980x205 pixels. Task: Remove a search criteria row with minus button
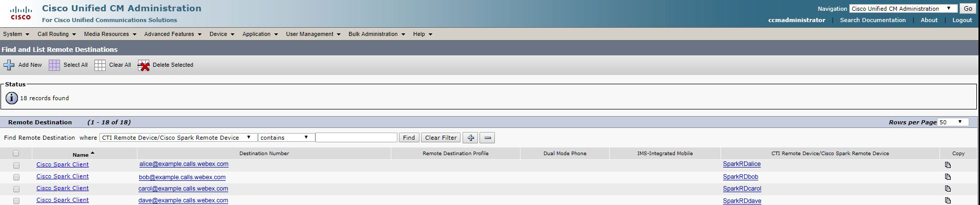click(x=488, y=138)
